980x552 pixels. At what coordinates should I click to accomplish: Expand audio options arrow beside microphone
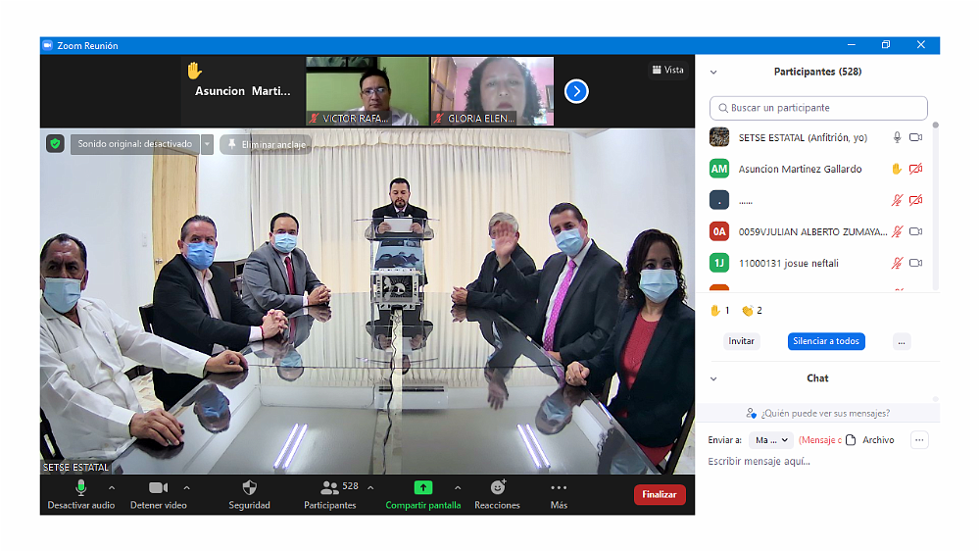(x=112, y=487)
